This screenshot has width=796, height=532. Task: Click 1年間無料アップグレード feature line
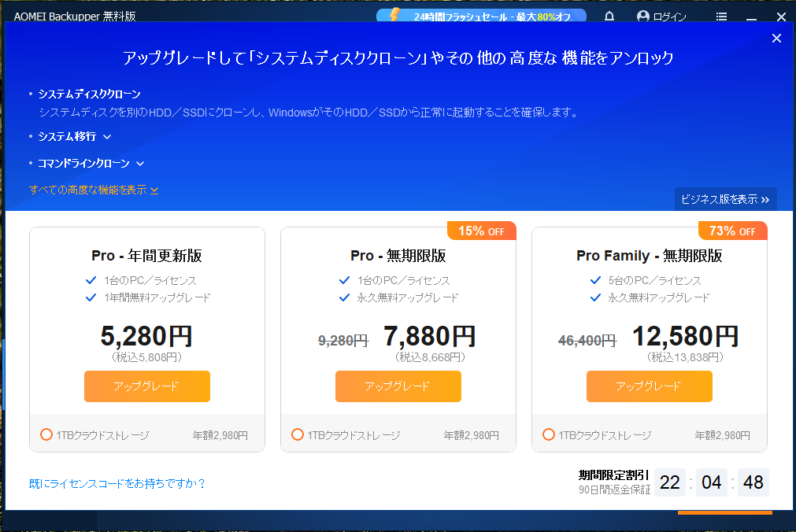pyautogui.click(x=157, y=297)
